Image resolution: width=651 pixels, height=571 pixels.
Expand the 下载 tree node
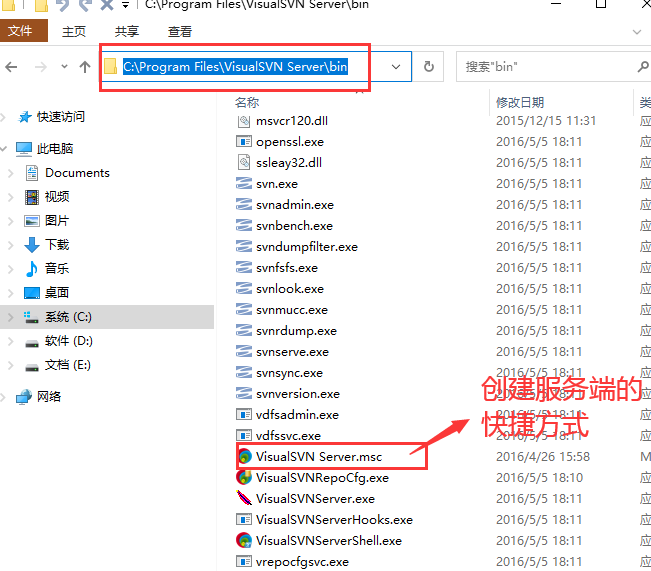pos(11,245)
